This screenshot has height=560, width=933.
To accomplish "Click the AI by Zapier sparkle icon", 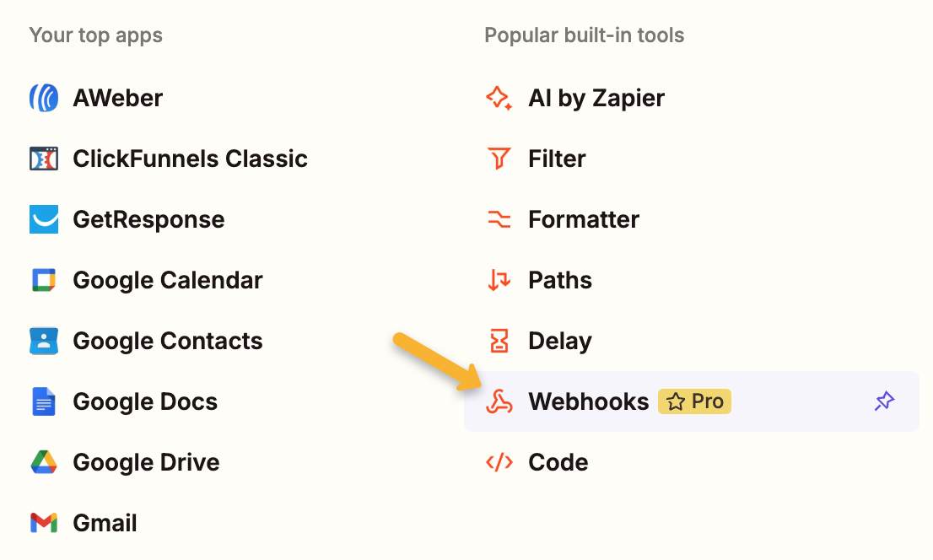I will click(499, 98).
